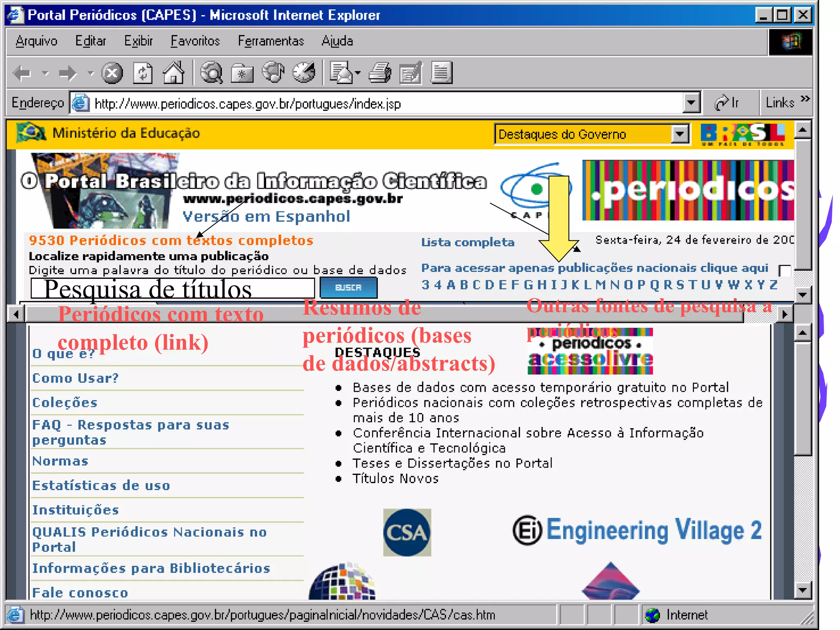
Task: Open the Exibir menu
Action: pyautogui.click(x=138, y=41)
